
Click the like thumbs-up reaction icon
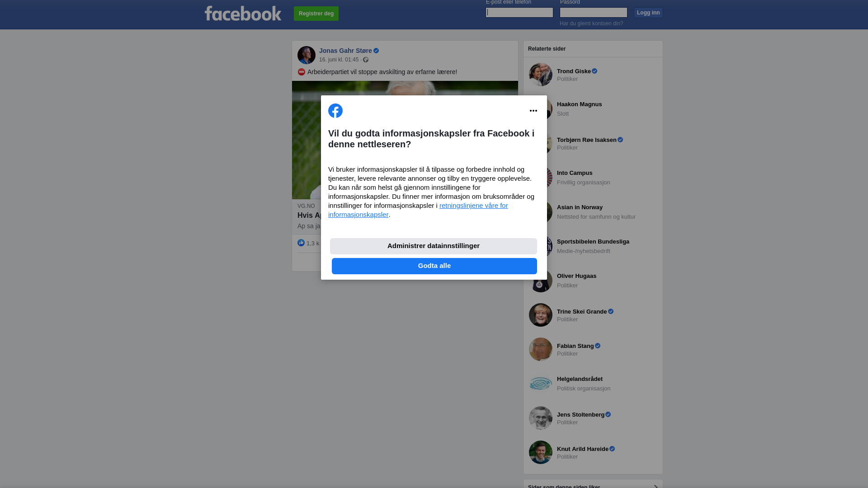(x=301, y=243)
